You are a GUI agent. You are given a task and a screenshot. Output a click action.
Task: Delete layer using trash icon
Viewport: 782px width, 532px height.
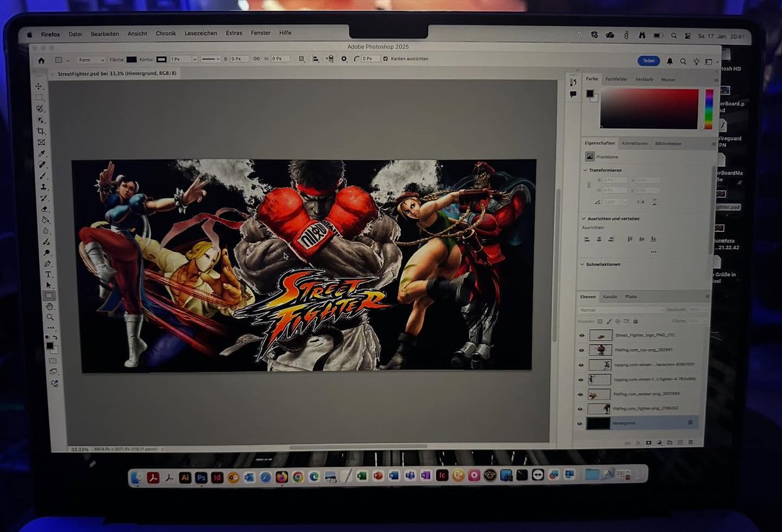[x=691, y=442]
